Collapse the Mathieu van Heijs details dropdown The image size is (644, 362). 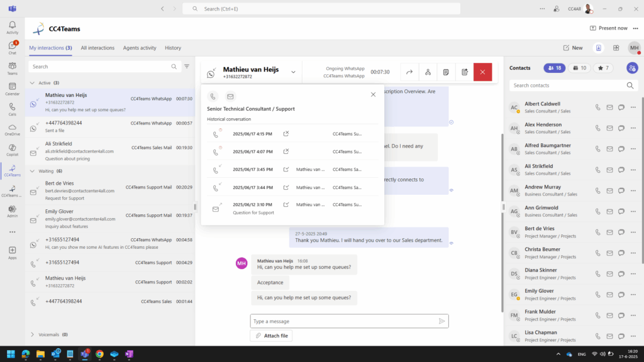click(x=293, y=72)
